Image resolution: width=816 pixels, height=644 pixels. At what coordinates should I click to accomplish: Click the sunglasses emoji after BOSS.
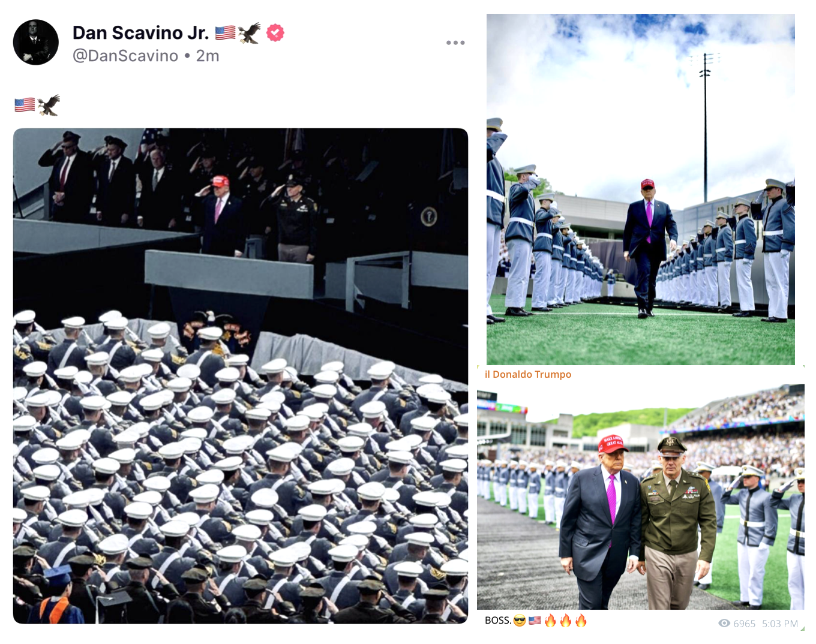click(x=520, y=621)
